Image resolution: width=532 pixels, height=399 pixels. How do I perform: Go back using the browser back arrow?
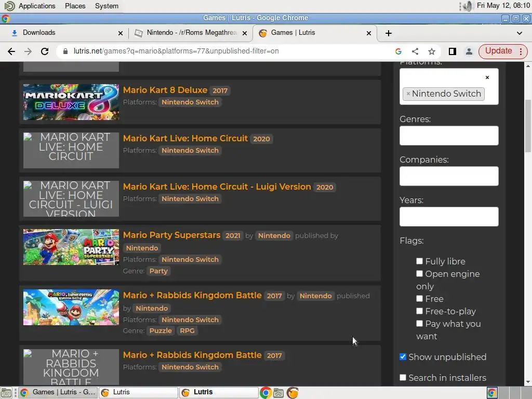click(x=11, y=51)
